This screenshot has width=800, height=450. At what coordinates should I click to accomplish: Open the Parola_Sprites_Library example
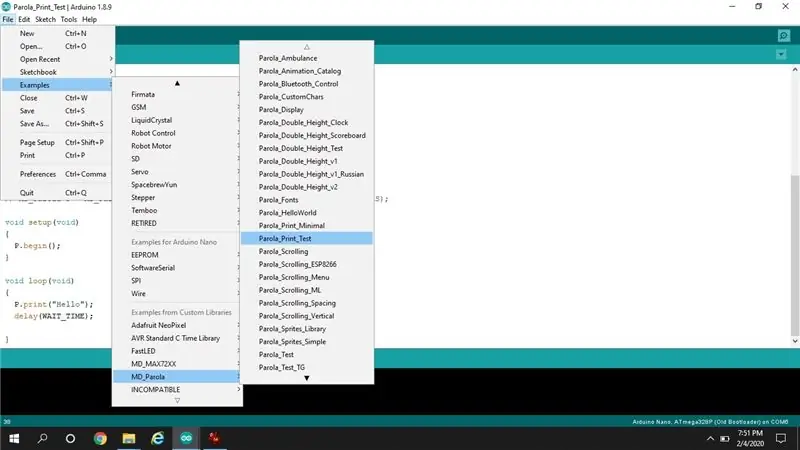point(307,329)
